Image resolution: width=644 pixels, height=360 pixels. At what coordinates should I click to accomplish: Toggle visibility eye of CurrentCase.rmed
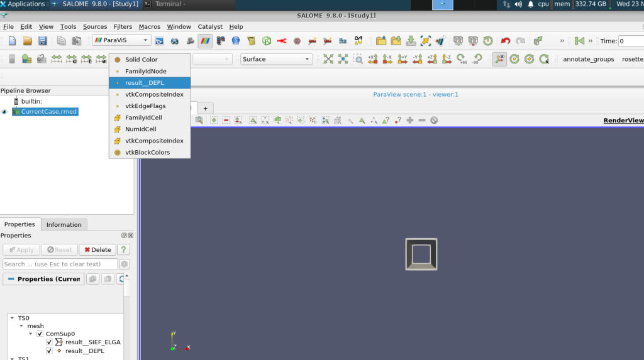(4, 112)
